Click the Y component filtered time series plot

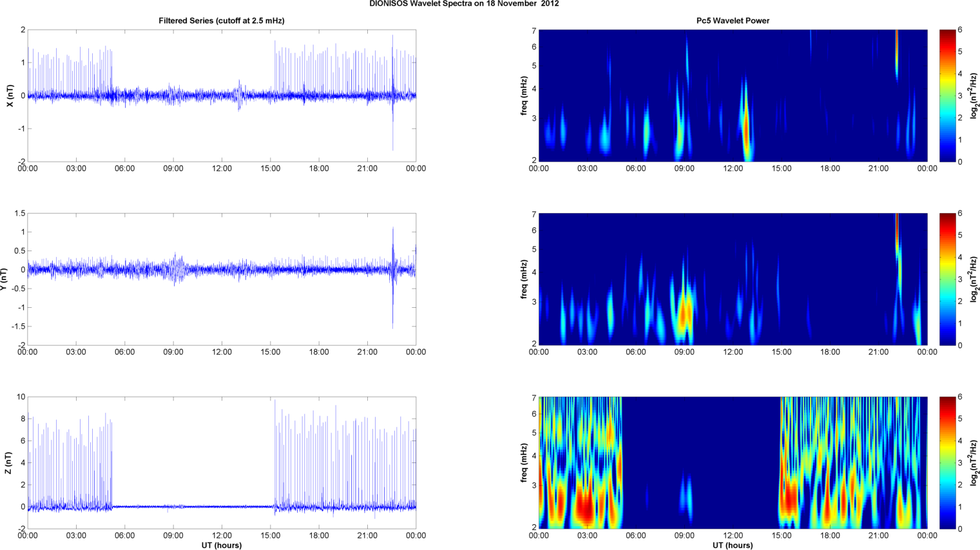pyautogui.click(x=222, y=279)
